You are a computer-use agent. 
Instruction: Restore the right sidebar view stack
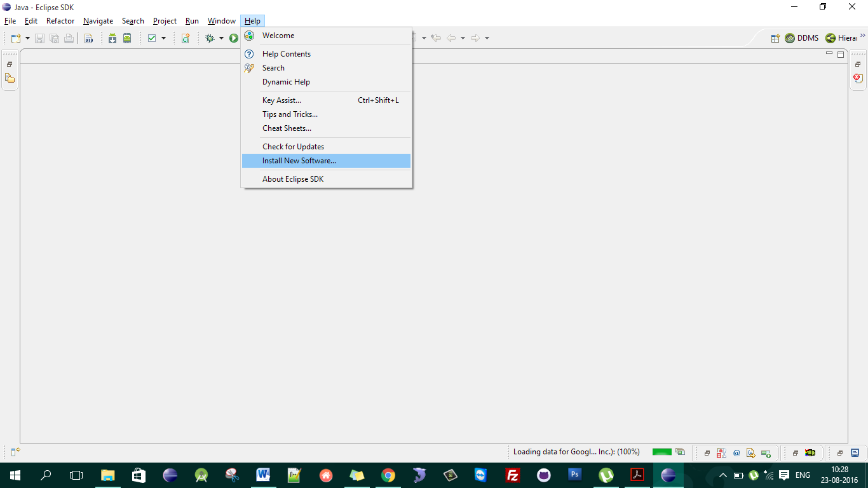pyautogui.click(x=858, y=64)
